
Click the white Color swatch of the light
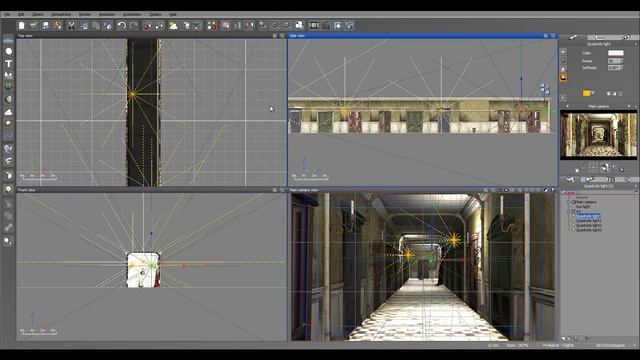coord(616,53)
